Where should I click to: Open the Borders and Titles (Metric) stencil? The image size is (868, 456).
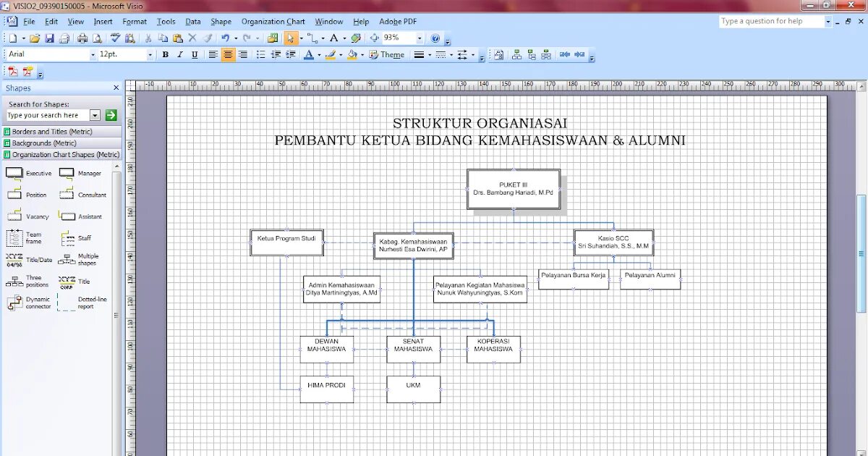61,132
